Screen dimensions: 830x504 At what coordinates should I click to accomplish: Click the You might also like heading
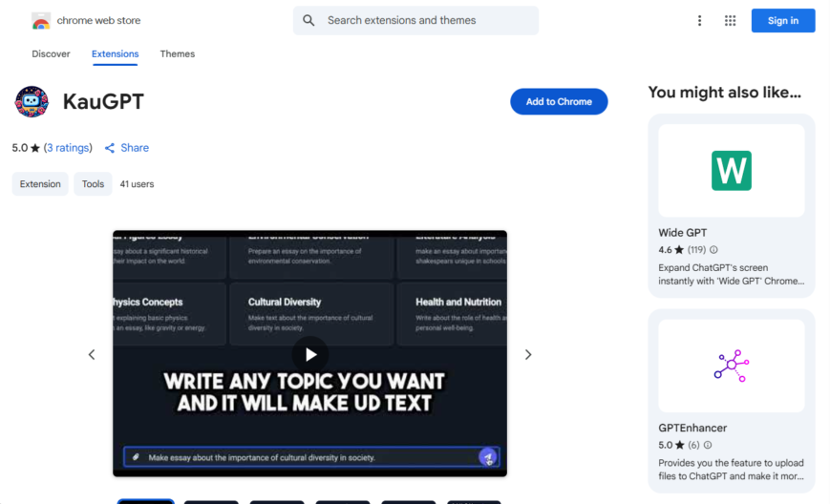click(724, 93)
